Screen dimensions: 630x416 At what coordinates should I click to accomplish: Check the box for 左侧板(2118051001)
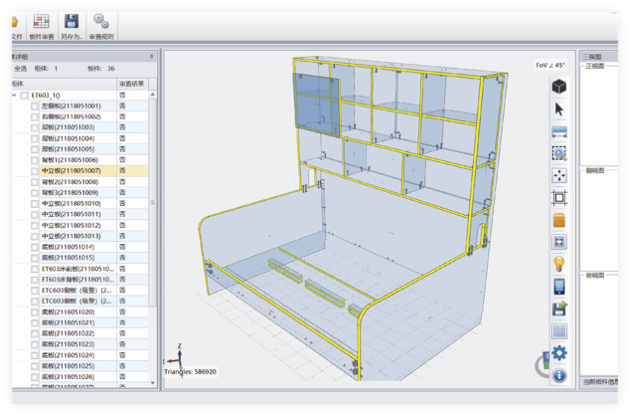pyautogui.click(x=36, y=106)
